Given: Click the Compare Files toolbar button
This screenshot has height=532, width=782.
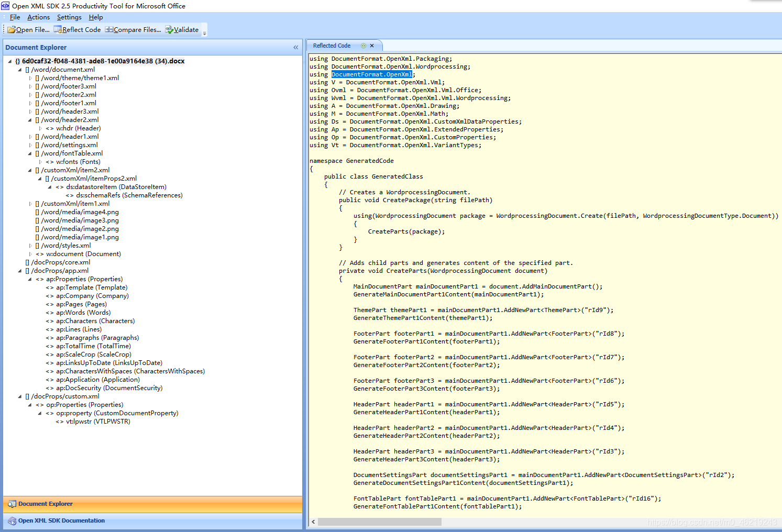Looking at the screenshot, I should click(x=133, y=30).
